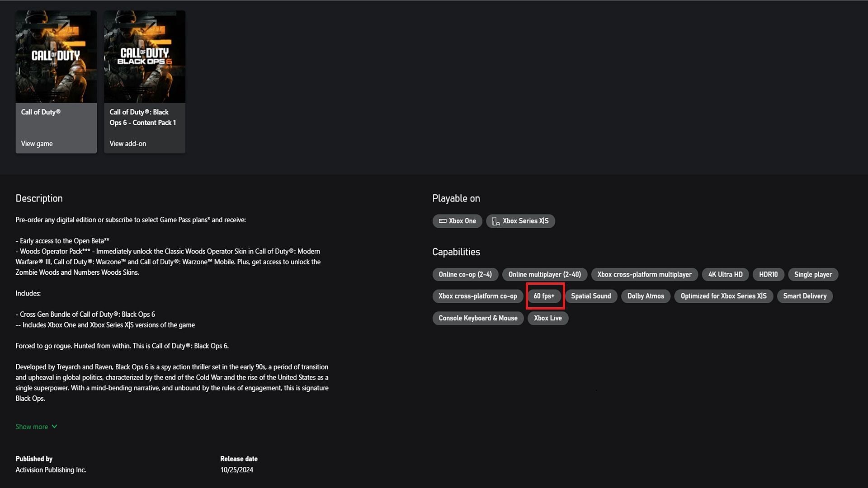868x488 pixels.
Task: Select the Xbox Series X|S platform label
Action: click(520, 221)
